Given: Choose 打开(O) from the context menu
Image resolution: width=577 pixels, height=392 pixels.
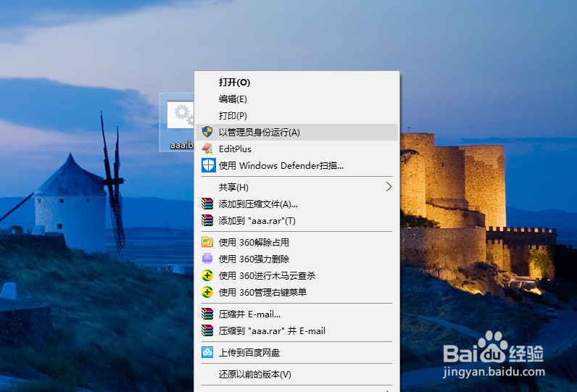Looking at the screenshot, I should pyautogui.click(x=297, y=82).
